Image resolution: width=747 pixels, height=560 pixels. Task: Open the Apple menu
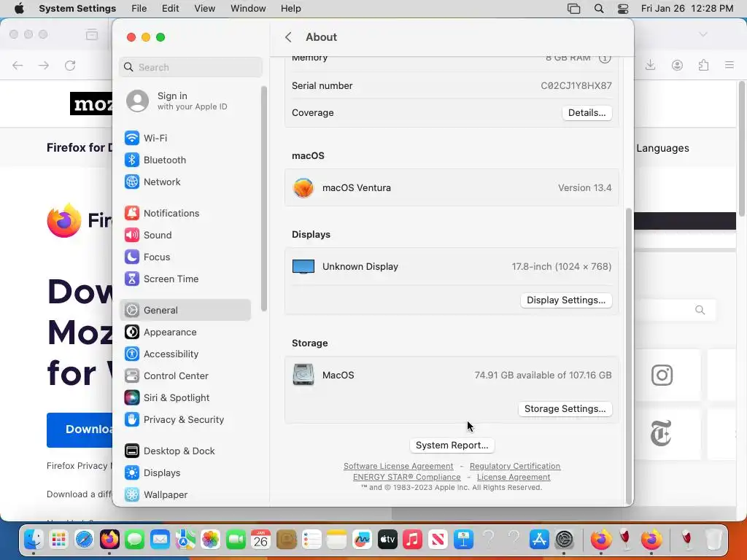19,9
